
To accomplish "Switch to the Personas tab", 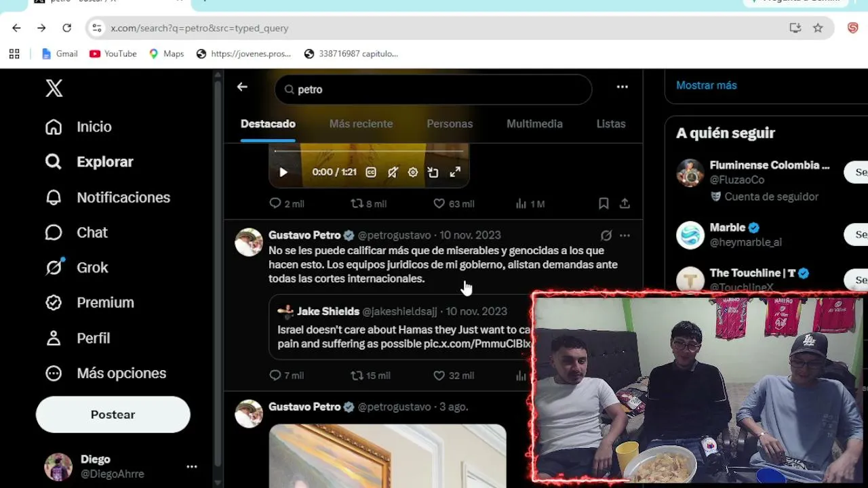I will 450,124.
